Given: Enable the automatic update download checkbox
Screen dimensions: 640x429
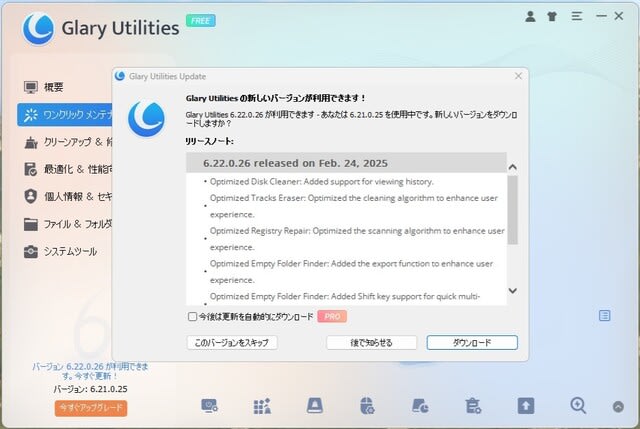Looking at the screenshot, I should [192, 316].
